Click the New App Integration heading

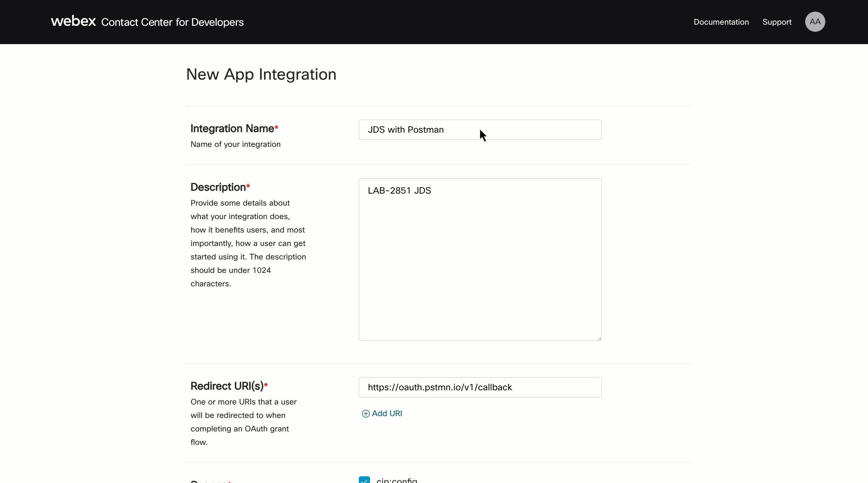click(261, 74)
